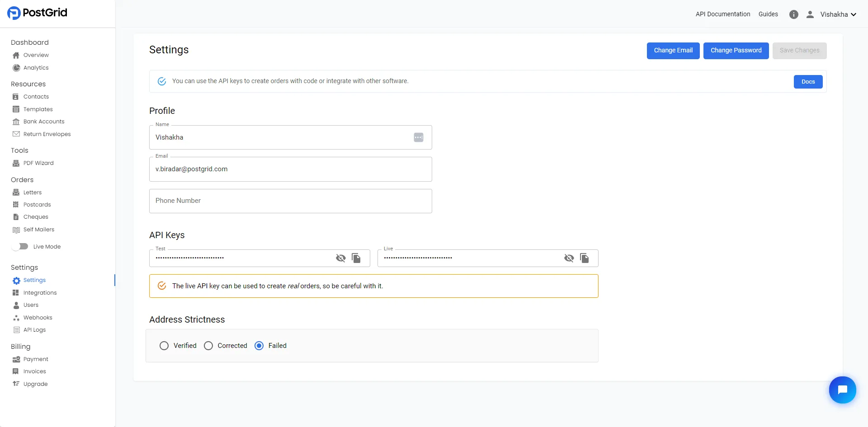Open the Vishakha account dropdown

click(x=838, y=14)
